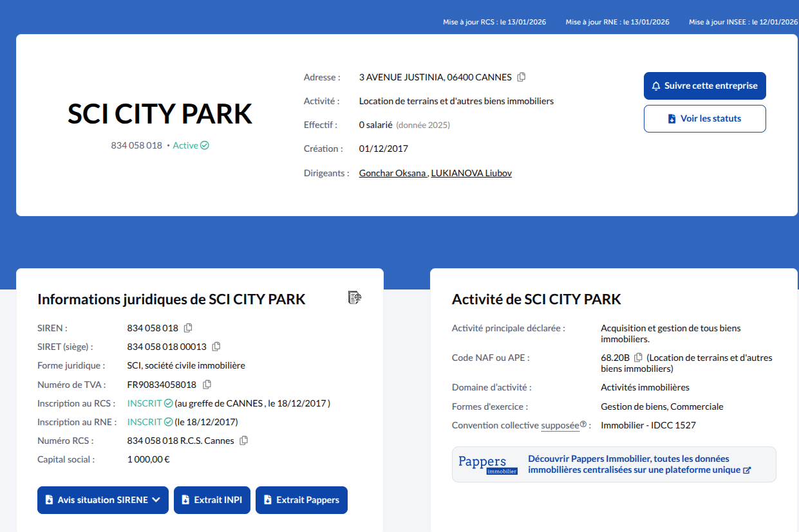Open Voir les statuts
The height and width of the screenshot is (532, 799).
[704, 118]
